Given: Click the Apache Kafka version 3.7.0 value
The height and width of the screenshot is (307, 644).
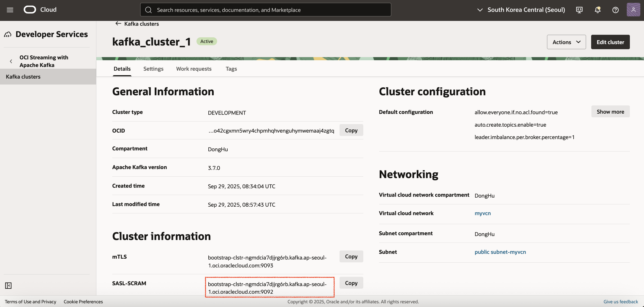Looking at the screenshot, I should 214,168.
